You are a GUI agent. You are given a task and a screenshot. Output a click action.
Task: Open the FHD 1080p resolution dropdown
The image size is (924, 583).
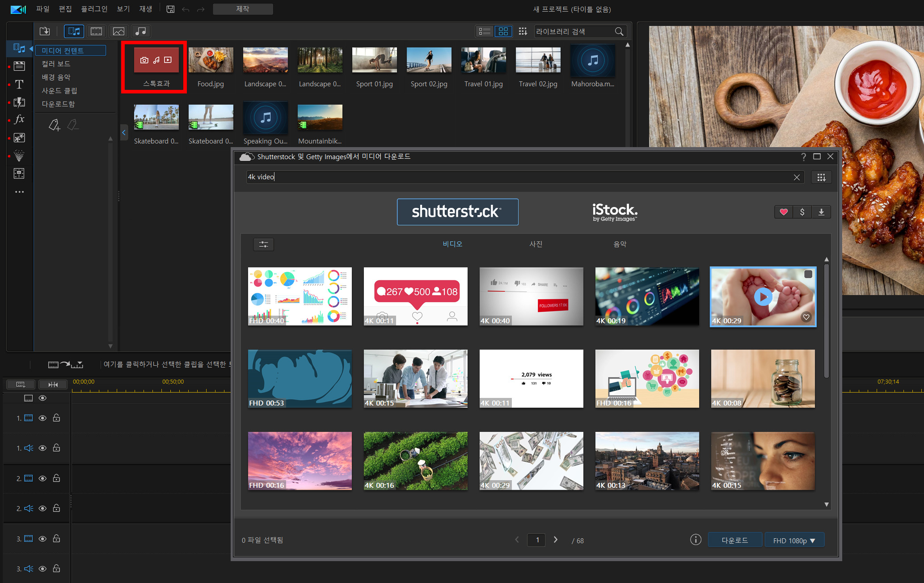(x=794, y=540)
